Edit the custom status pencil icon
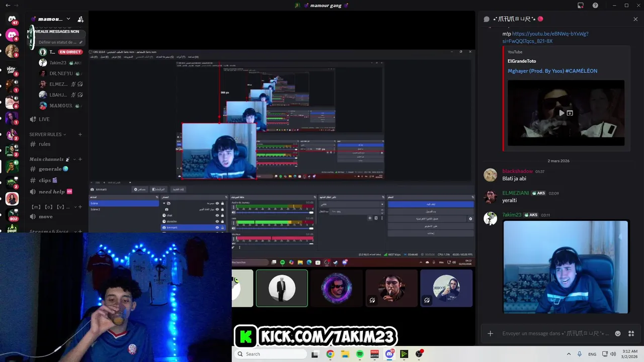This screenshot has height=362, width=644. tap(80, 42)
